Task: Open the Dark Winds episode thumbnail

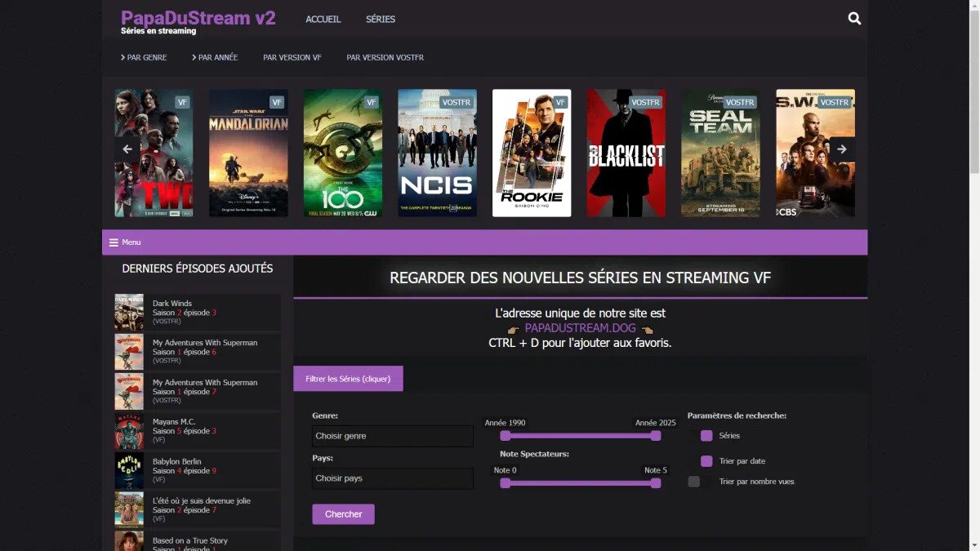Action: pyautogui.click(x=129, y=313)
